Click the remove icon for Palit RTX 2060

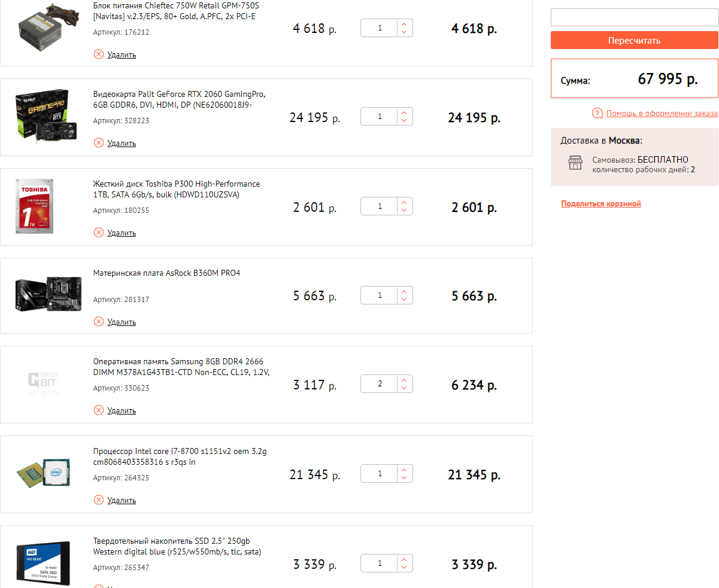[x=99, y=143]
